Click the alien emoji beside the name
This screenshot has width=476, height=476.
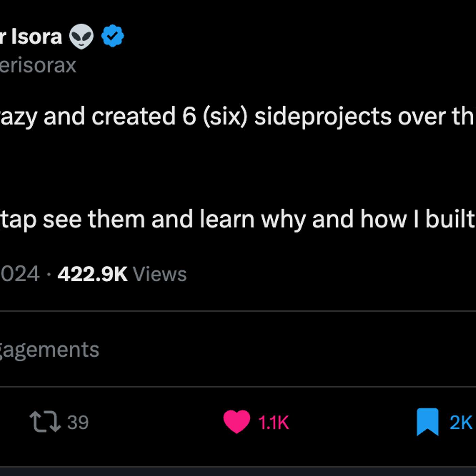click(81, 36)
